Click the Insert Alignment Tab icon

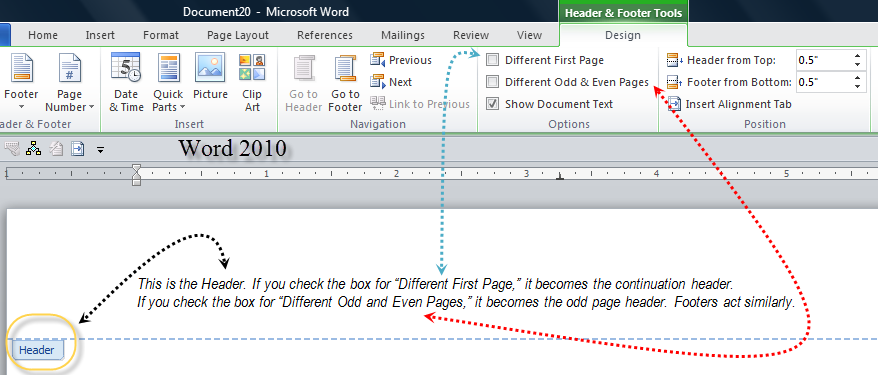[675, 104]
